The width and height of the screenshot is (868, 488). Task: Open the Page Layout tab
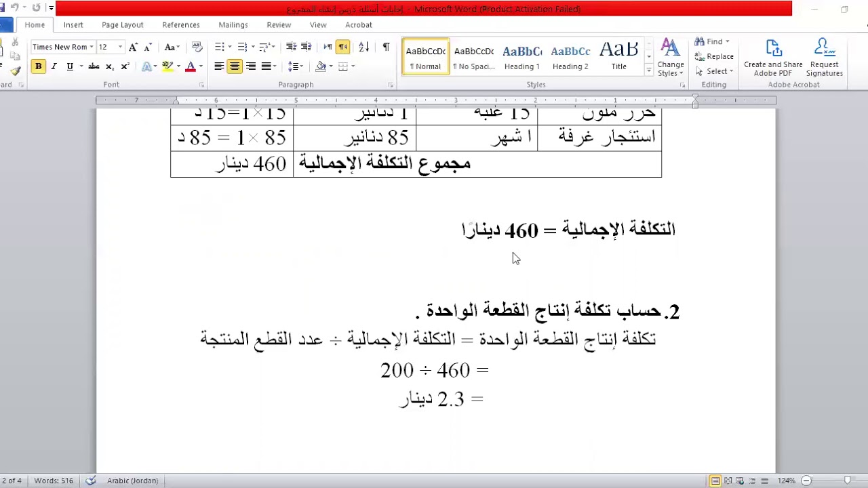tap(123, 25)
